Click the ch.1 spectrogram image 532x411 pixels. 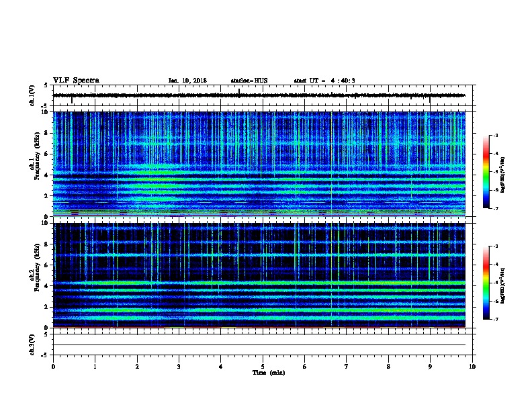(259, 164)
